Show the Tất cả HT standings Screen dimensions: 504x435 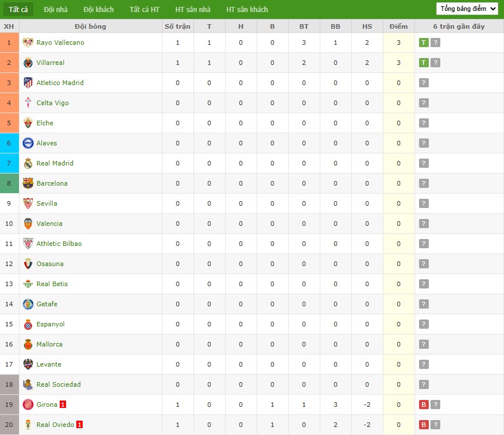(145, 9)
